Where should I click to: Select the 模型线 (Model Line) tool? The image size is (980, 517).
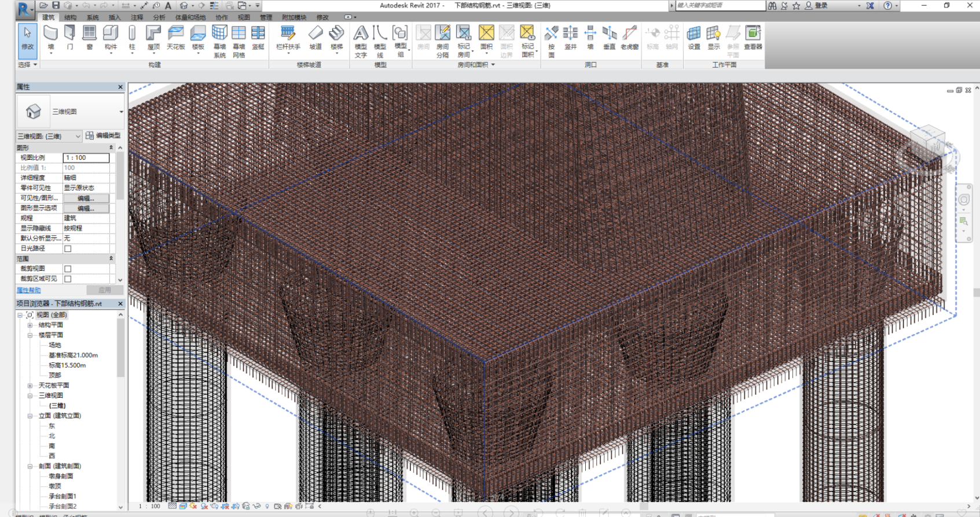pyautogui.click(x=380, y=42)
